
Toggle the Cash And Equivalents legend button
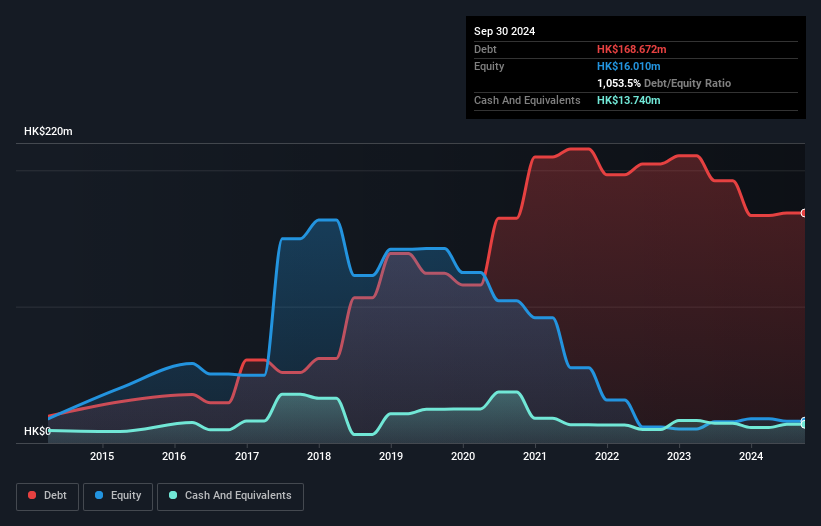(x=230, y=496)
